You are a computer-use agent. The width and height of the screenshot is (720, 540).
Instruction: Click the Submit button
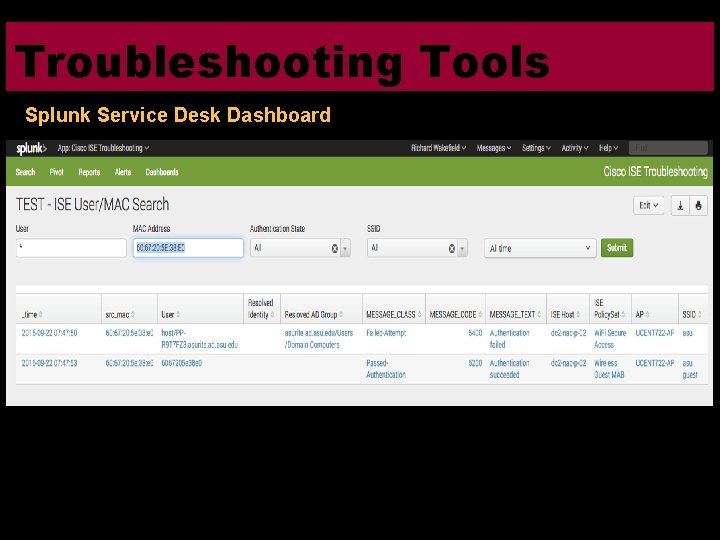617,248
